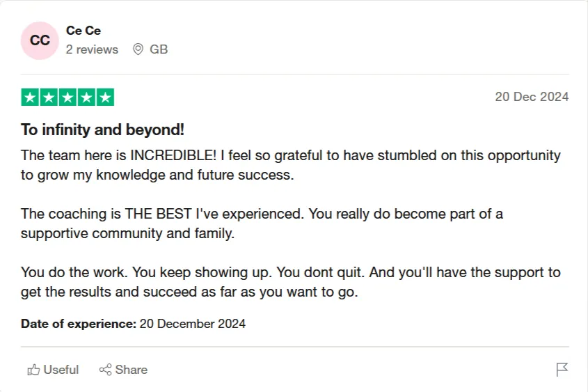Click the location pin icon
This screenshot has height=392, width=588.
pos(138,49)
